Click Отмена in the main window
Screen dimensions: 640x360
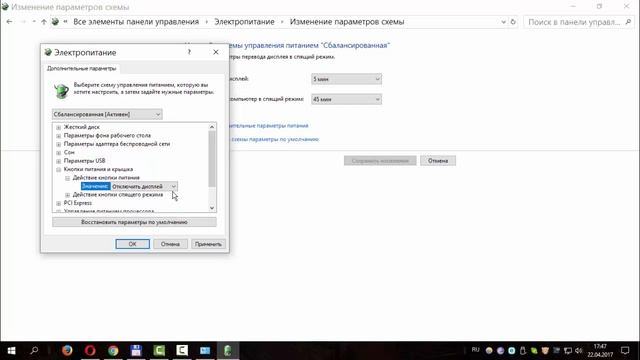point(438,161)
